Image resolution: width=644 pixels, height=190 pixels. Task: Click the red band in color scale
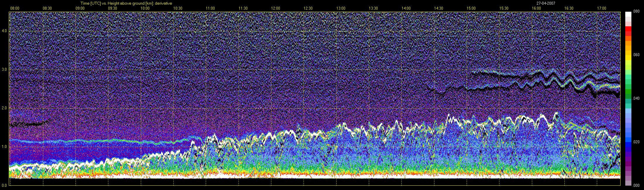pyautogui.click(x=628, y=29)
